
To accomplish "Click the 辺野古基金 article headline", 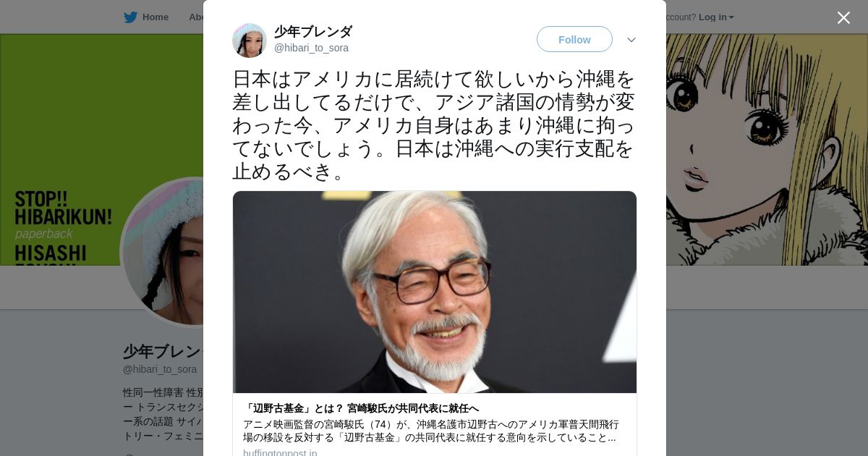I will tap(361, 408).
